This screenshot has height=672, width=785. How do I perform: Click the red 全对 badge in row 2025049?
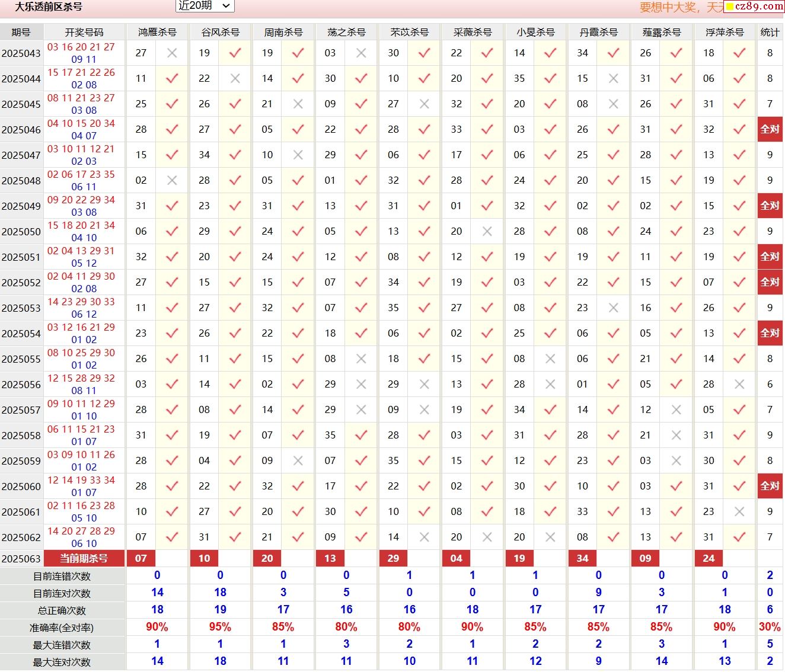point(770,206)
